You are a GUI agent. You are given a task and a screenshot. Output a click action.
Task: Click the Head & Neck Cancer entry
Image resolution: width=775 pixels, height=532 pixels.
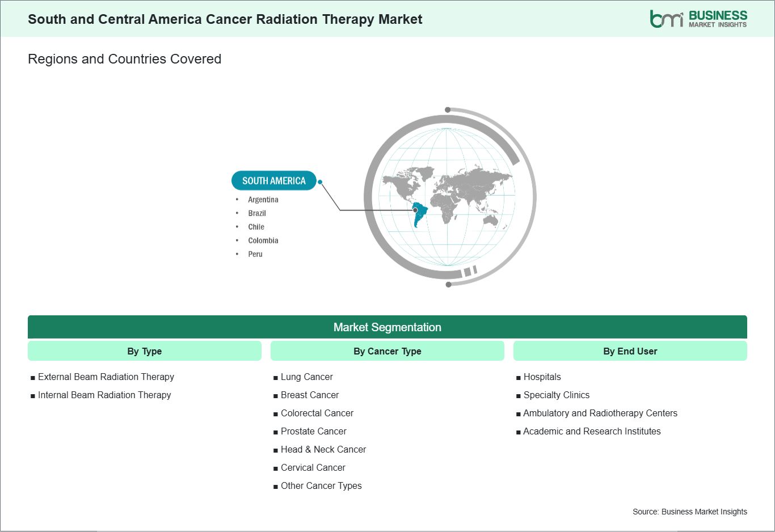pos(323,450)
